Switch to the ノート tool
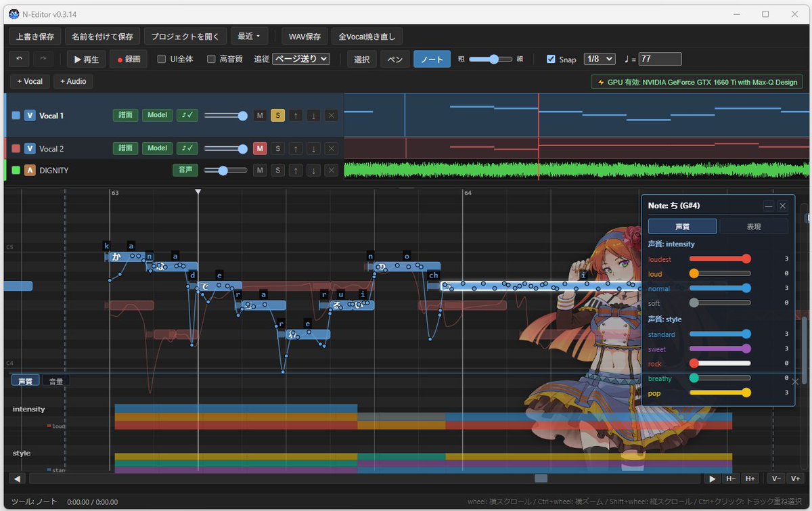 [x=432, y=59]
